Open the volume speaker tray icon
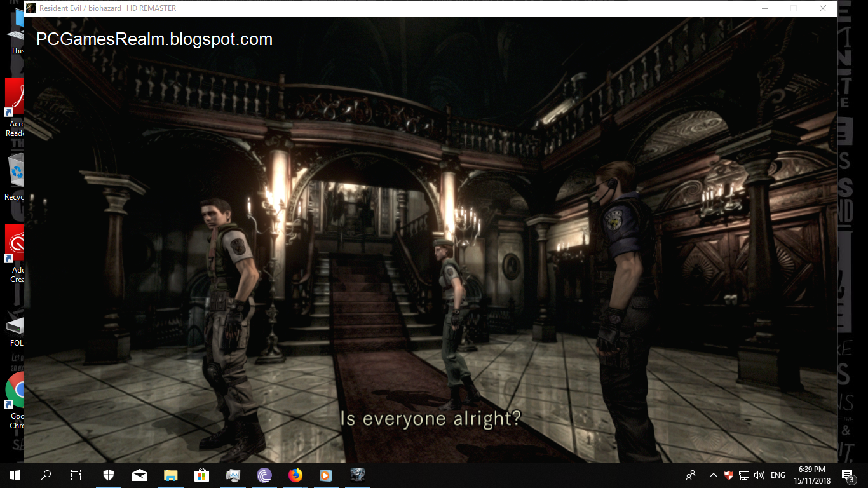The height and width of the screenshot is (488, 868). pos(759,475)
